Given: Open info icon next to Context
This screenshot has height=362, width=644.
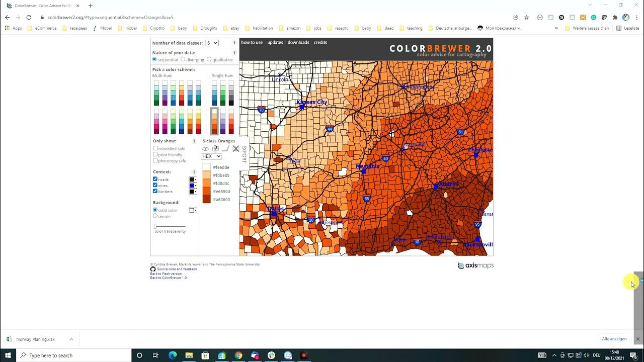Looking at the screenshot, I should point(194,172).
